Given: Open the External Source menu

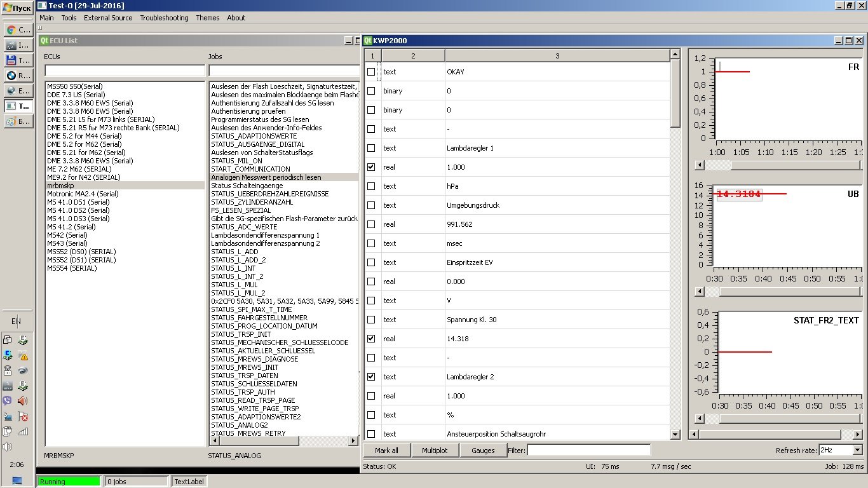Looking at the screenshot, I should pos(108,18).
